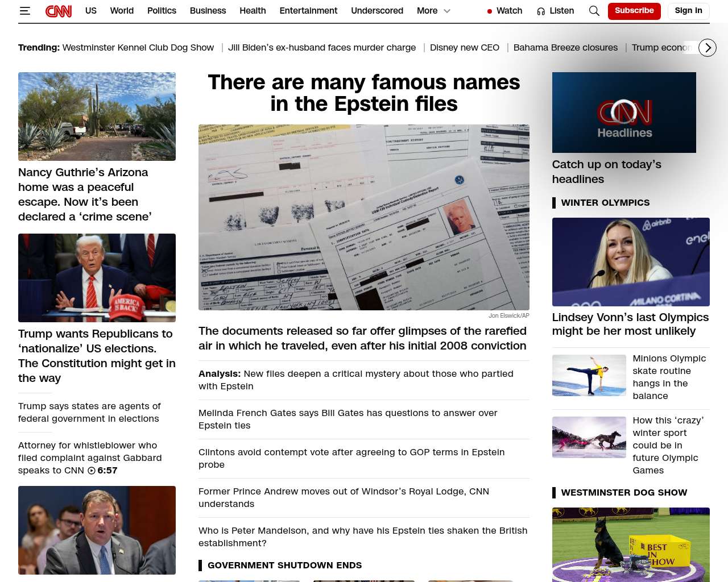Viewport: 728px width, 582px height.
Task: Open trending Westminster Kennel Club Dog Show
Action: [138, 48]
